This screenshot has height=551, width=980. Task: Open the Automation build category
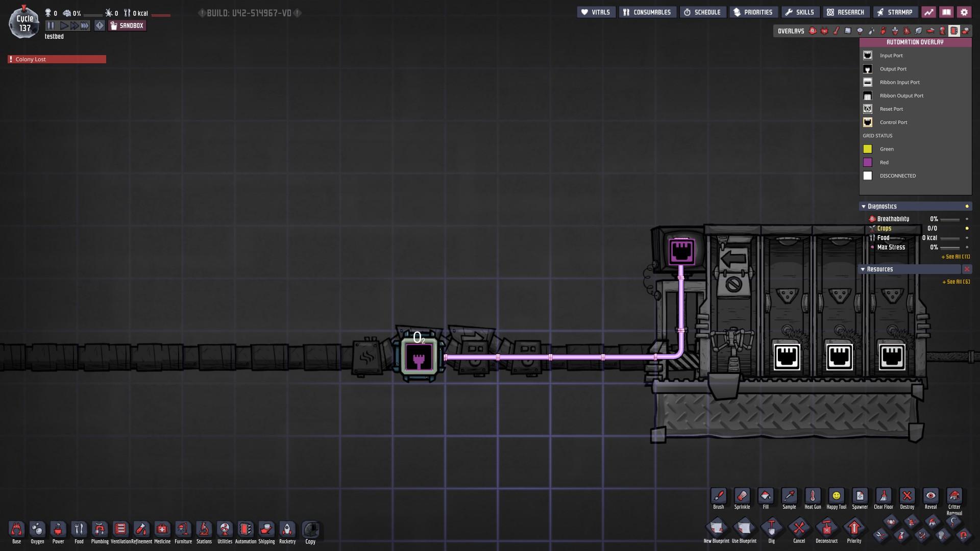coord(246,530)
